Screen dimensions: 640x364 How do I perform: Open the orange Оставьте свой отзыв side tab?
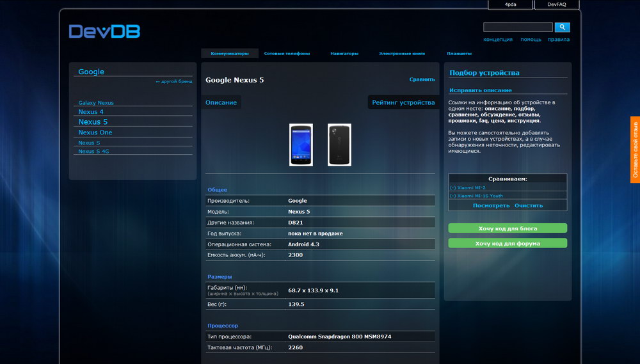click(x=635, y=150)
